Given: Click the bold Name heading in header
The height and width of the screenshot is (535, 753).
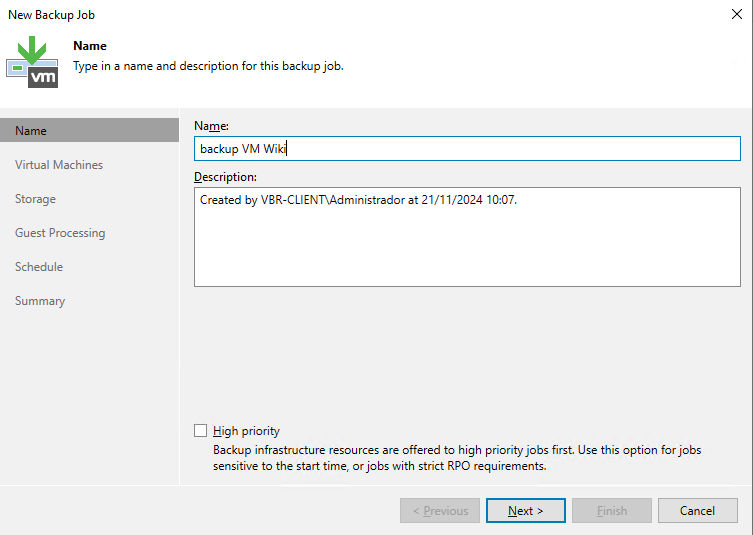Looking at the screenshot, I should click(x=90, y=46).
